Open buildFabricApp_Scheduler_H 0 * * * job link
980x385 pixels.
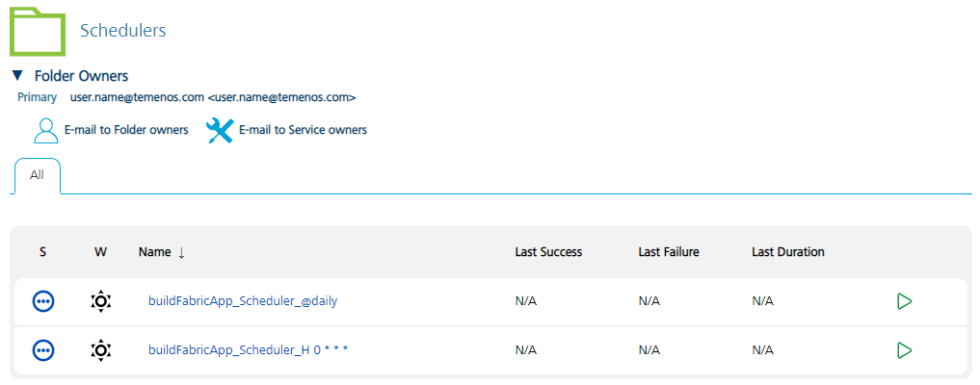(248, 350)
